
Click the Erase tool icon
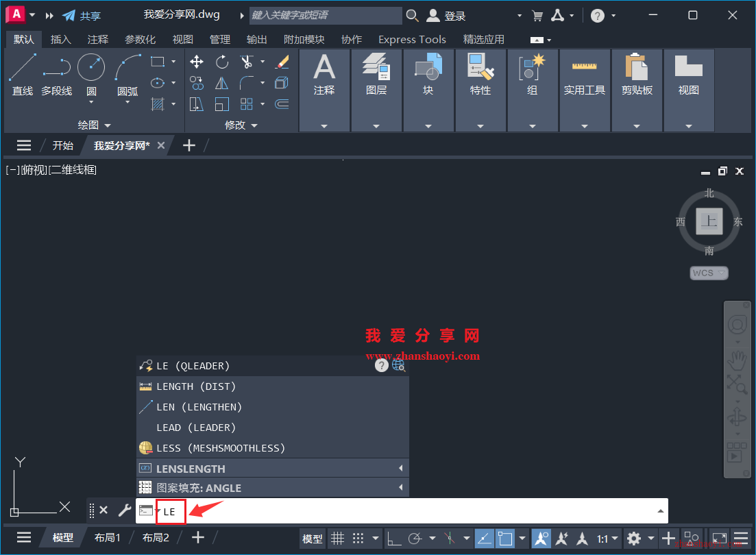click(282, 62)
